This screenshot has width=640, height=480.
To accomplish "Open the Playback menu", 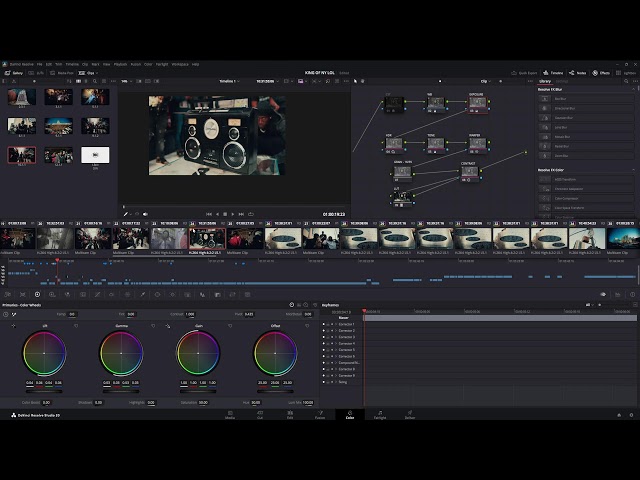I will (120, 64).
